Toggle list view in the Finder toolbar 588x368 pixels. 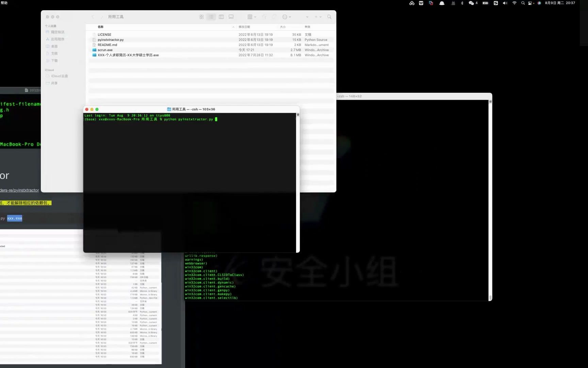pos(211,17)
